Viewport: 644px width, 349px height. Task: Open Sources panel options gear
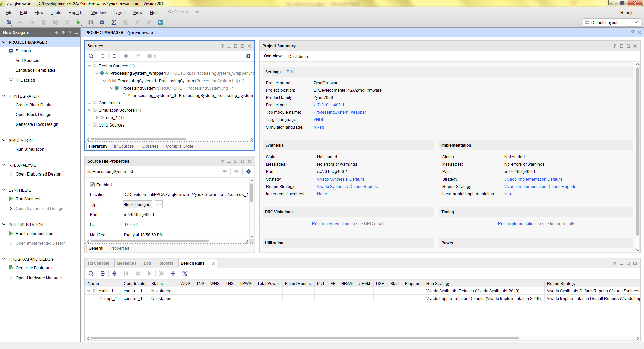pos(248,56)
